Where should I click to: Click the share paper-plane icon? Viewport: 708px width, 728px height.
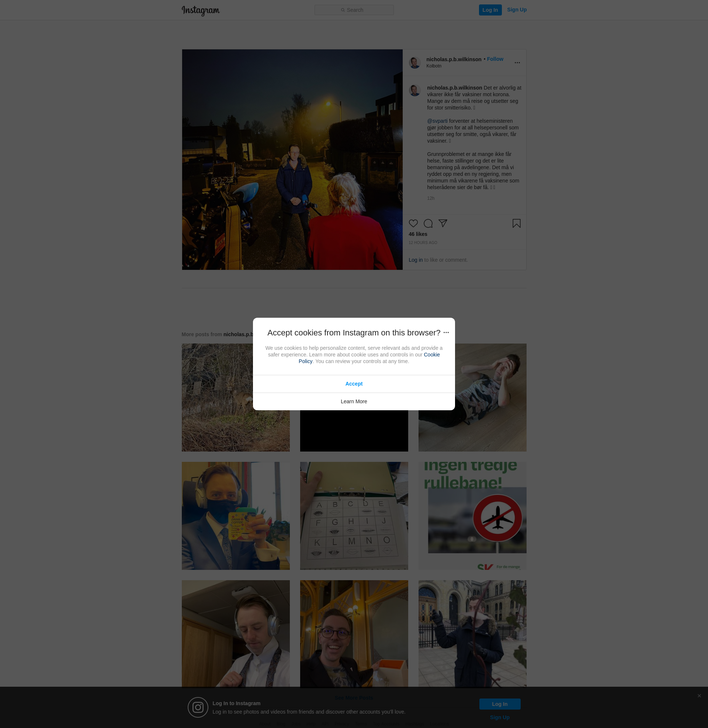[x=442, y=223]
